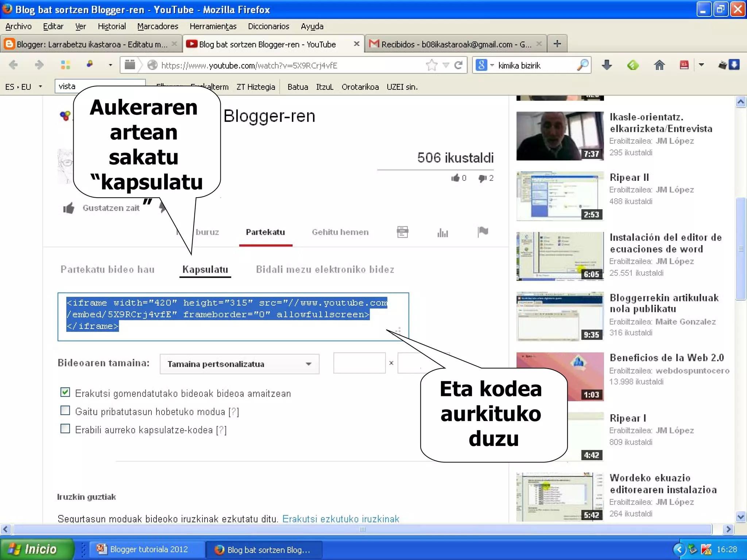Image resolution: width=747 pixels, height=560 pixels.
Task: Enable Gaitu pribatutasun hobetuko modua checkbox
Action: [65, 411]
